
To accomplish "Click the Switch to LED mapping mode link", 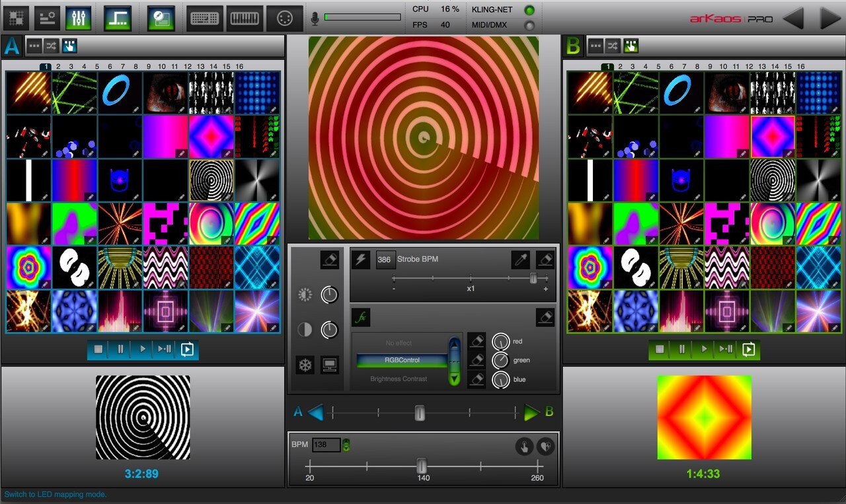I will pyautogui.click(x=56, y=493).
